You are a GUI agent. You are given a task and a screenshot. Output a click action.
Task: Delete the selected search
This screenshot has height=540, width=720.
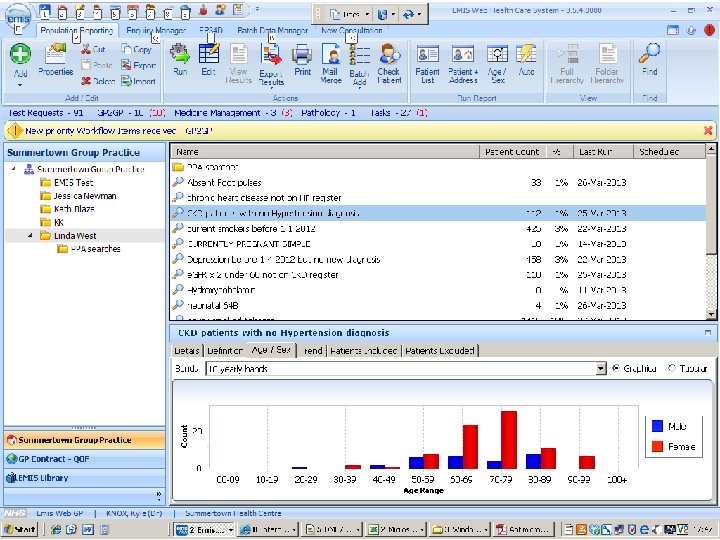[x=98, y=81]
